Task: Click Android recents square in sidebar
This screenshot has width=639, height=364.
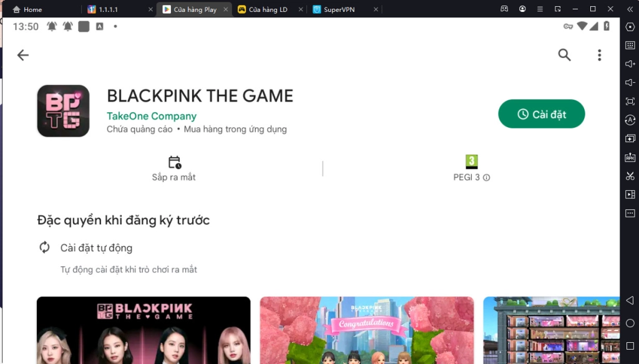Action: (x=630, y=346)
